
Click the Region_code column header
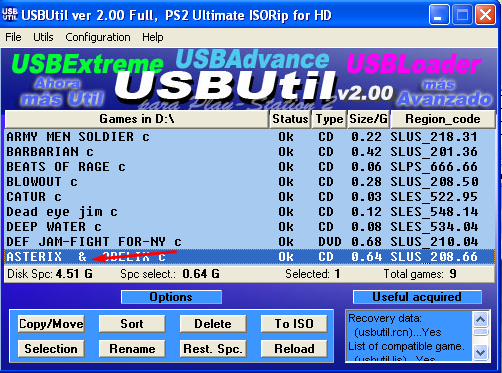click(443, 119)
